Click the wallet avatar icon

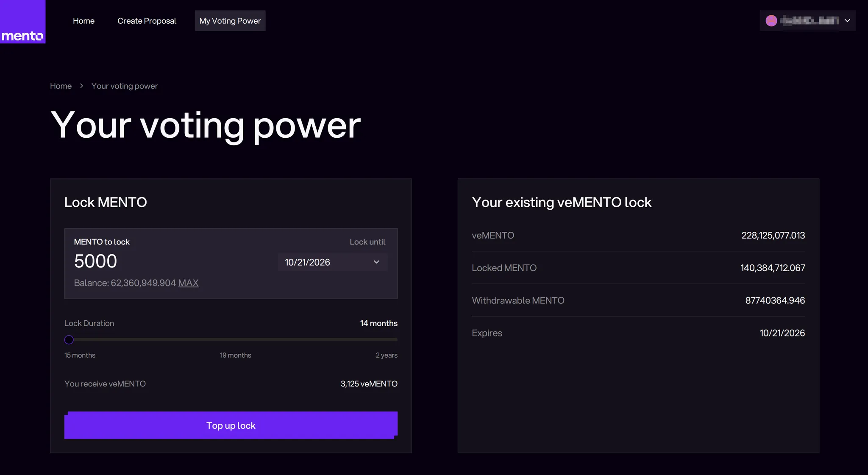771,21
